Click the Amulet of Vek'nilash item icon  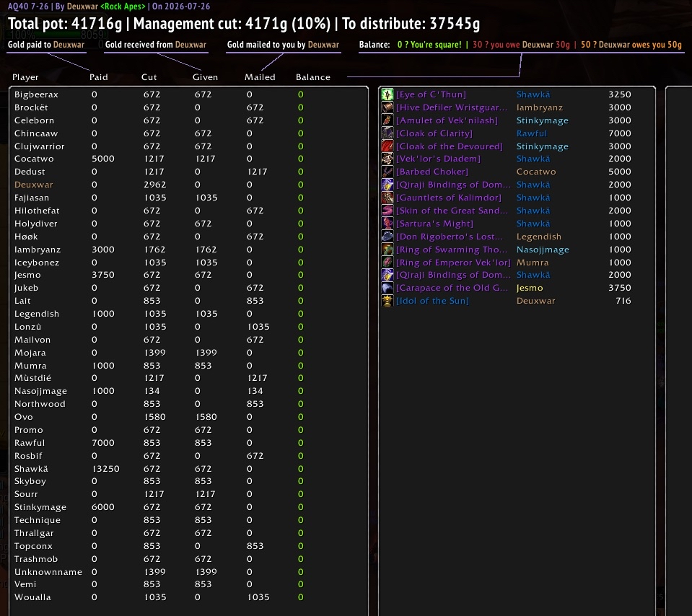387,120
